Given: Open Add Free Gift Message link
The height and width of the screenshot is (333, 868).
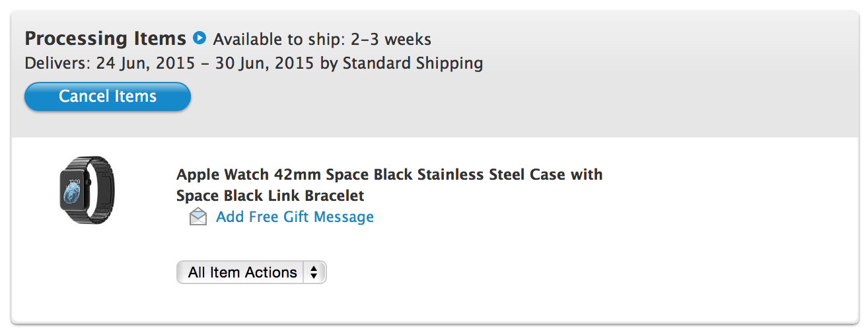Looking at the screenshot, I should pyautogui.click(x=295, y=217).
